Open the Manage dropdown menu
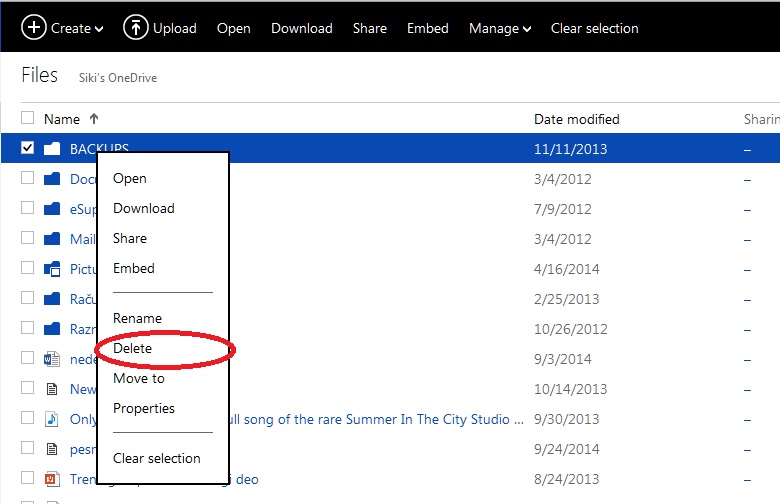 coord(500,28)
